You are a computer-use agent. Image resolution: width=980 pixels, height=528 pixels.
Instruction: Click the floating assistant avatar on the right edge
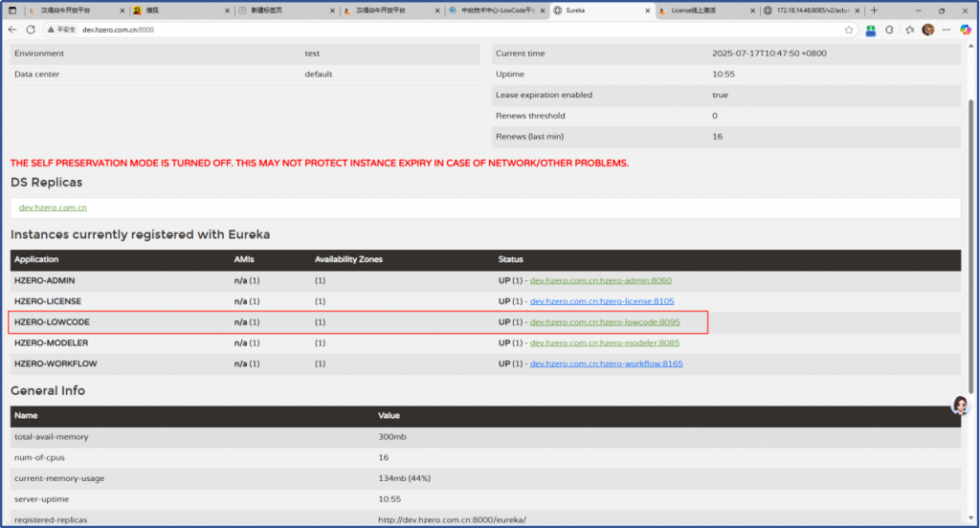960,406
